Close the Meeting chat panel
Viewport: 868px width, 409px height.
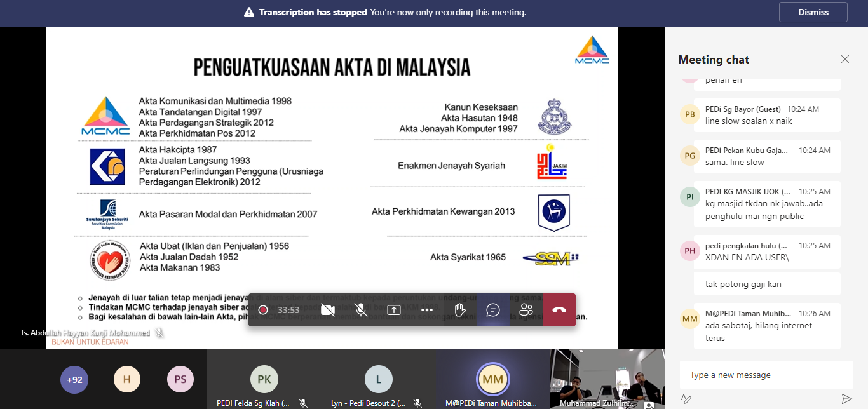point(845,59)
